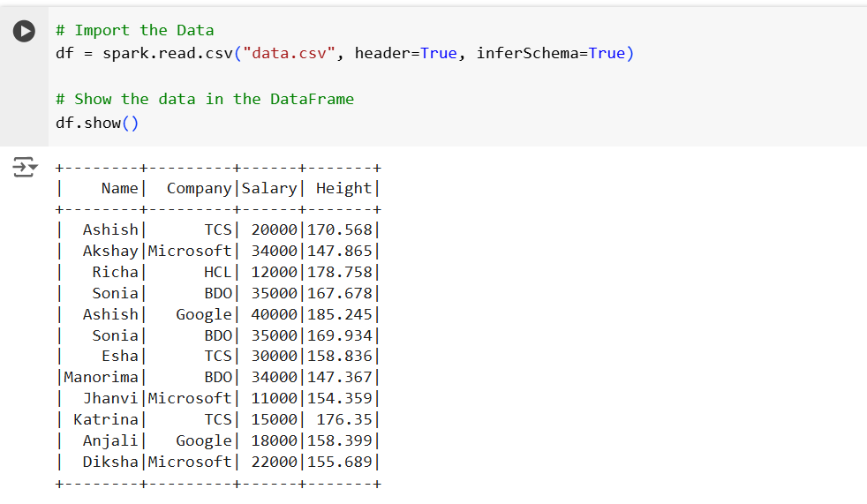Run the code cell with play button
This screenshot has height=504, width=867.
[24, 31]
